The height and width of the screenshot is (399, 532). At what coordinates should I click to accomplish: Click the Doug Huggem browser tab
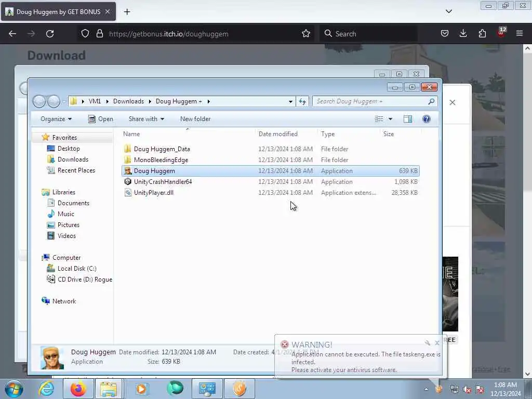pos(58,11)
